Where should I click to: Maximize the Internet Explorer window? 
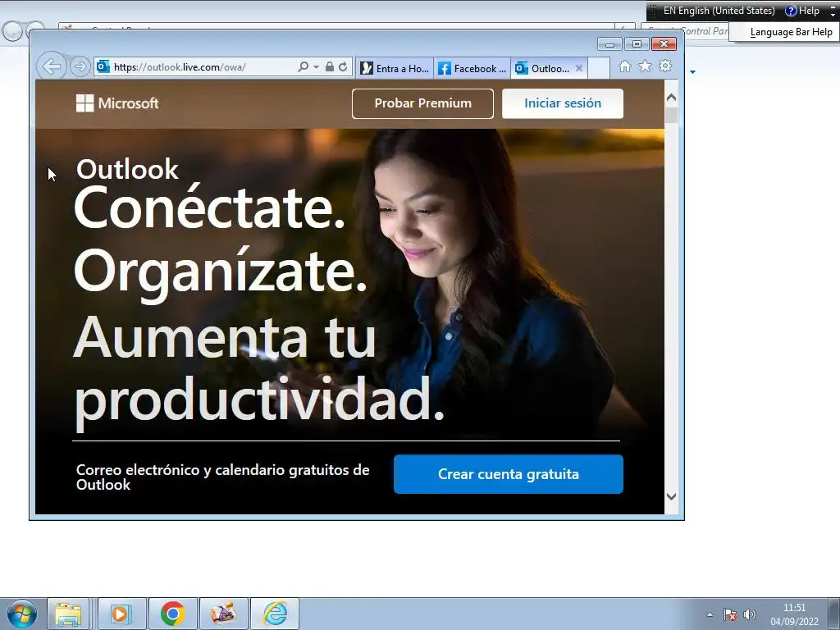[637, 44]
